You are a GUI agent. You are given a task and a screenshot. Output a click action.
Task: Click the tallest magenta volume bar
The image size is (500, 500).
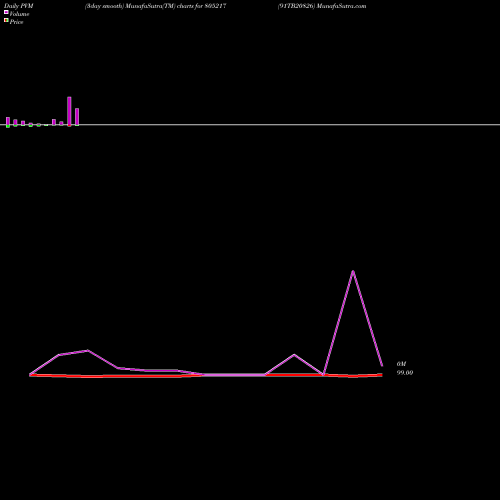coord(69,111)
